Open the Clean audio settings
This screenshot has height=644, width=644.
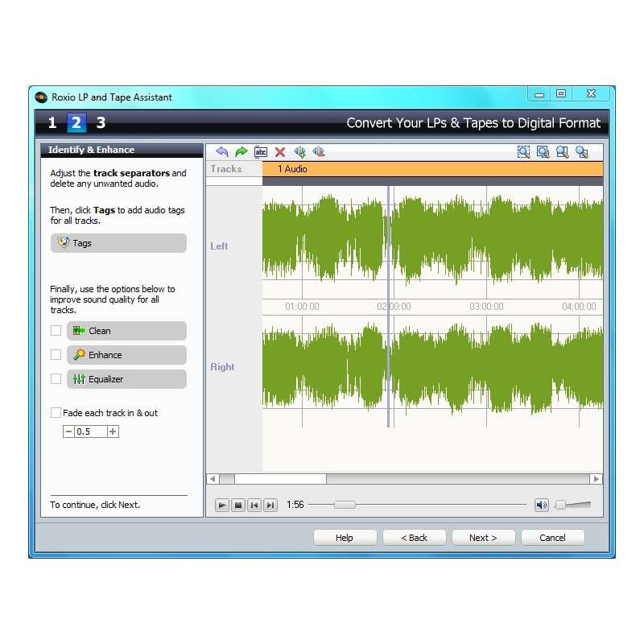click(126, 331)
